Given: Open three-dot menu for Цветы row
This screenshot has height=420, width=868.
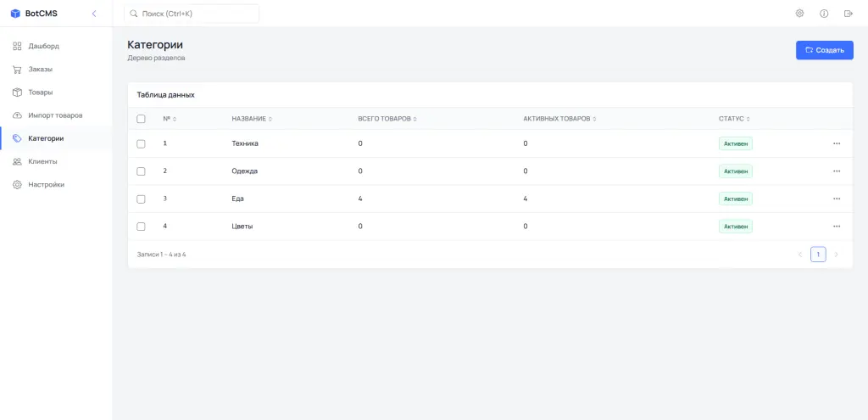Looking at the screenshot, I should tap(837, 227).
